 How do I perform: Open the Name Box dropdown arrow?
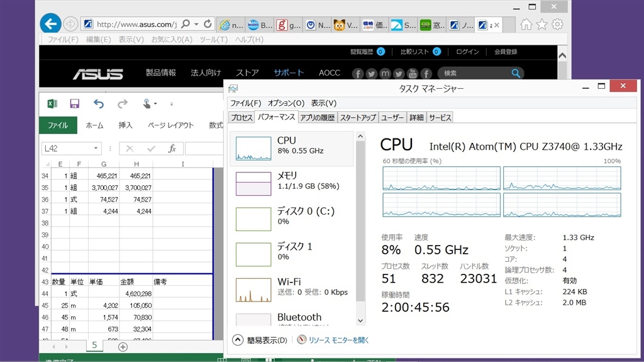point(96,149)
